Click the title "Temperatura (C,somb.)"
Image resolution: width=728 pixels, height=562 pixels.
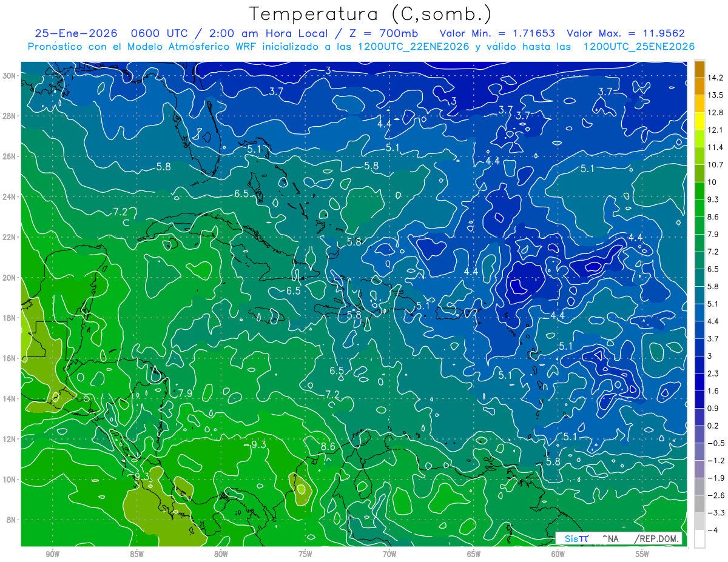coord(371,14)
